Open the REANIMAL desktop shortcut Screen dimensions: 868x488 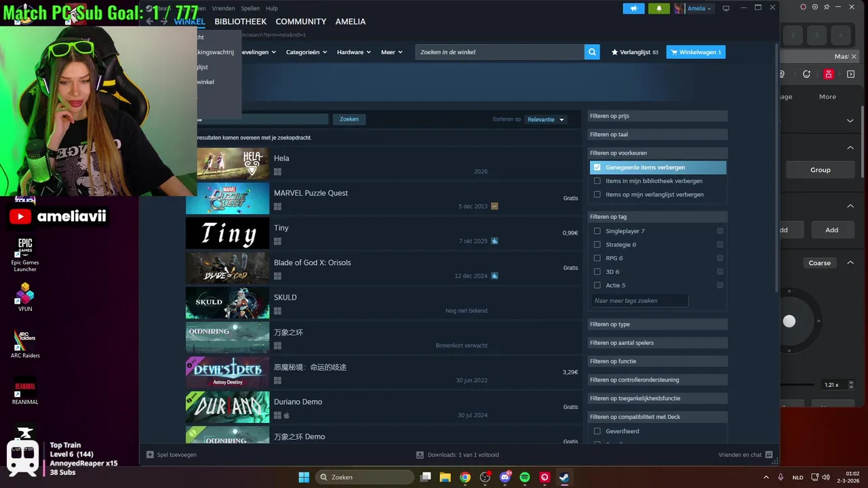25,391
